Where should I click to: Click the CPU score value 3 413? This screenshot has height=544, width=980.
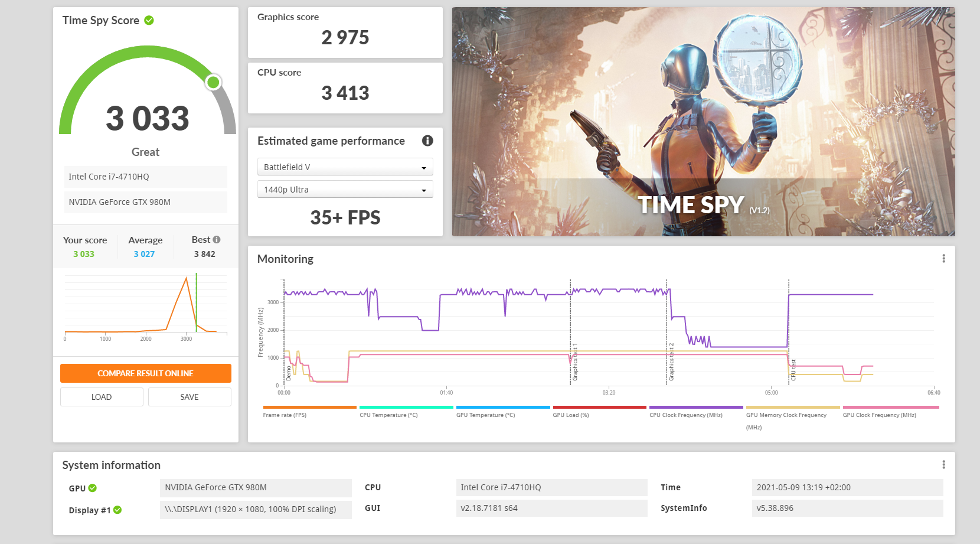(x=345, y=93)
